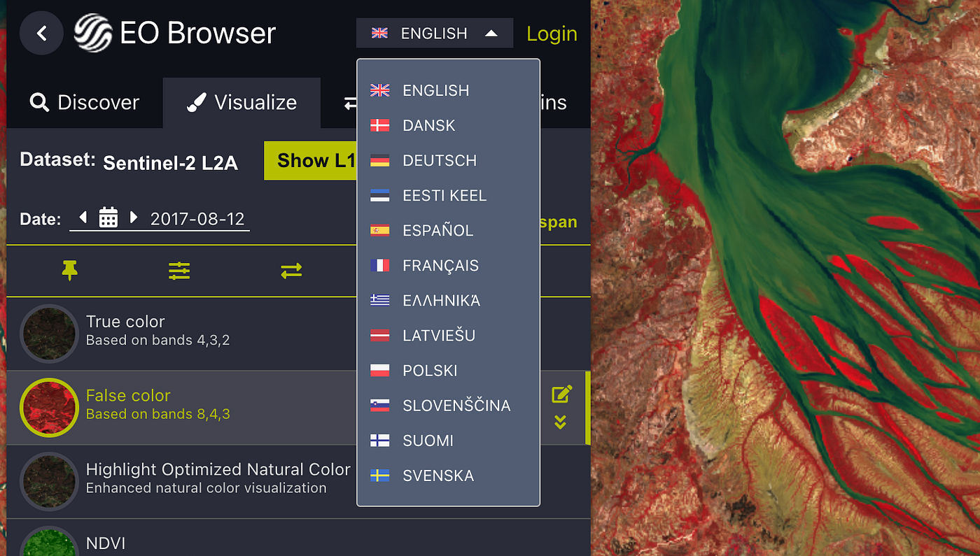Click the Highlight Optimized Natural Color thumbnail

tap(49, 482)
